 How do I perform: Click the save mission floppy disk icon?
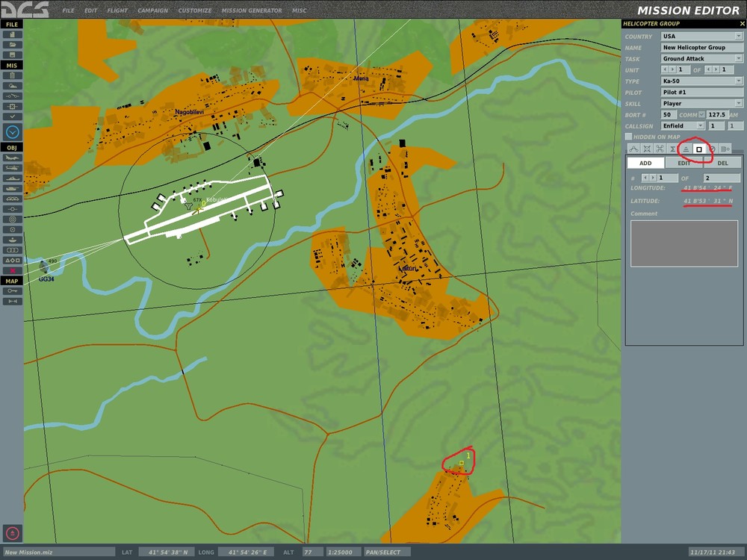point(13,55)
